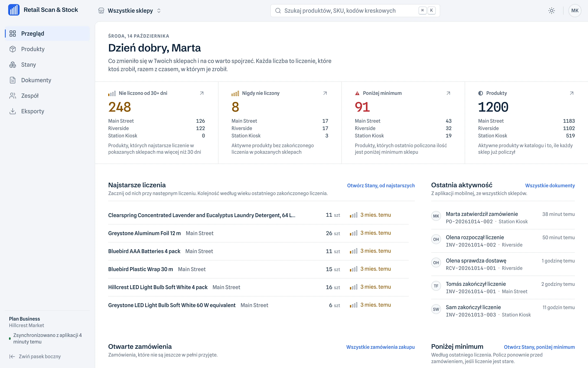Click the Otwórz Stany, od najstarszych link

coord(381,185)
